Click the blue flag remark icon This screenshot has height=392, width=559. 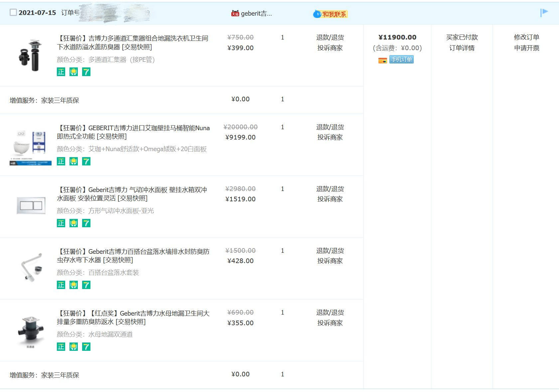tap(544, 13)
